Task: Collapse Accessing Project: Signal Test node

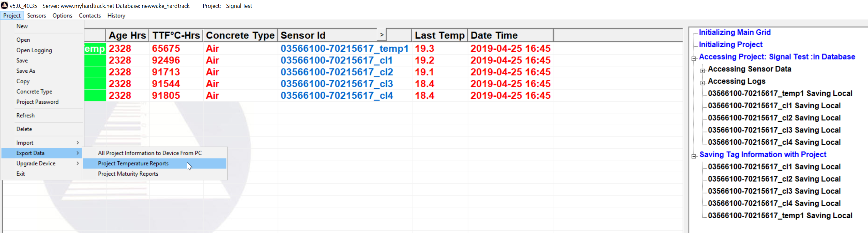Action: (x=694, y=59)
